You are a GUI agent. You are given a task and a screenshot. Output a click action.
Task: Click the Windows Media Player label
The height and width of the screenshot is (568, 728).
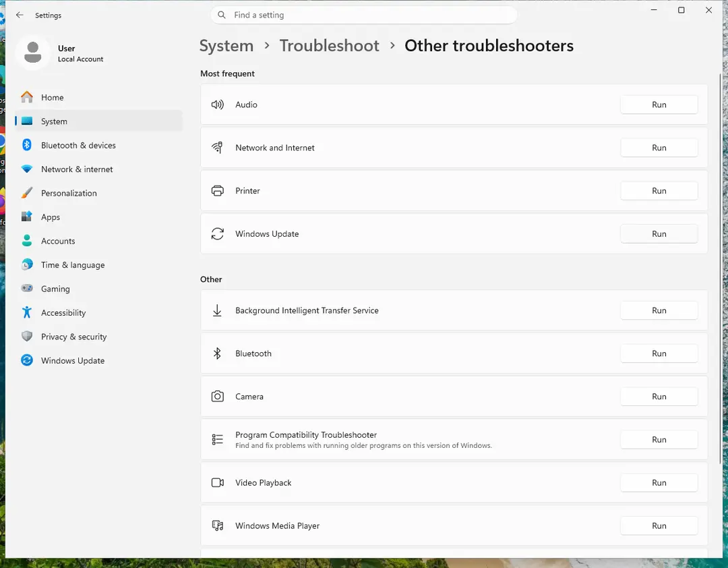pos(277,526)
